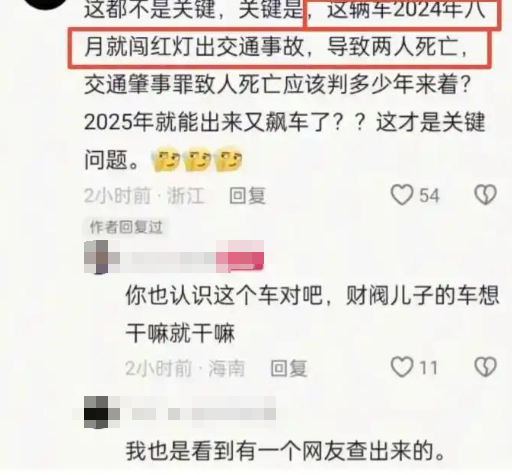This screenshot has width=512, height=475.
Task: Tap the last thinking-face emoji
Action: coord(229,160)
